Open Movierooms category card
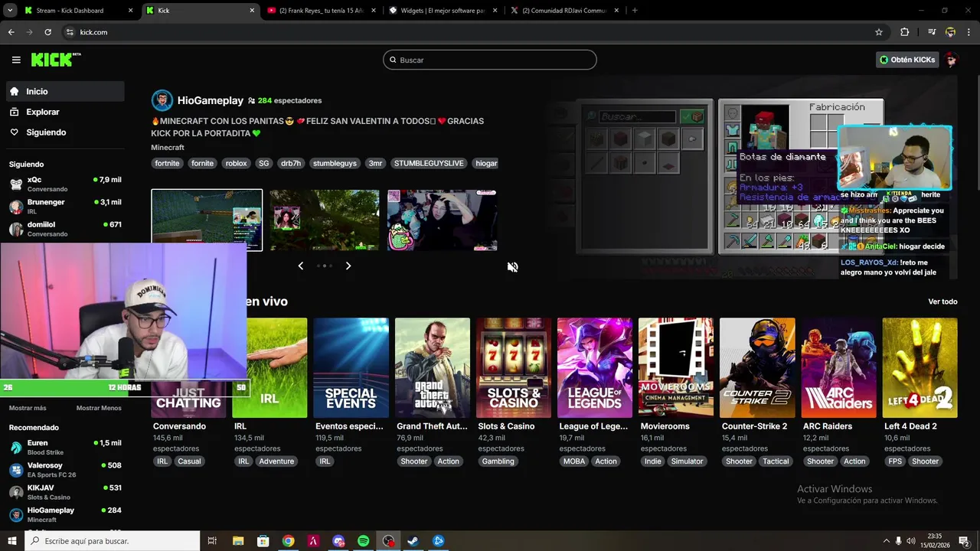The width and height of the screenshot is (980, 551). (x=676, y=368)
